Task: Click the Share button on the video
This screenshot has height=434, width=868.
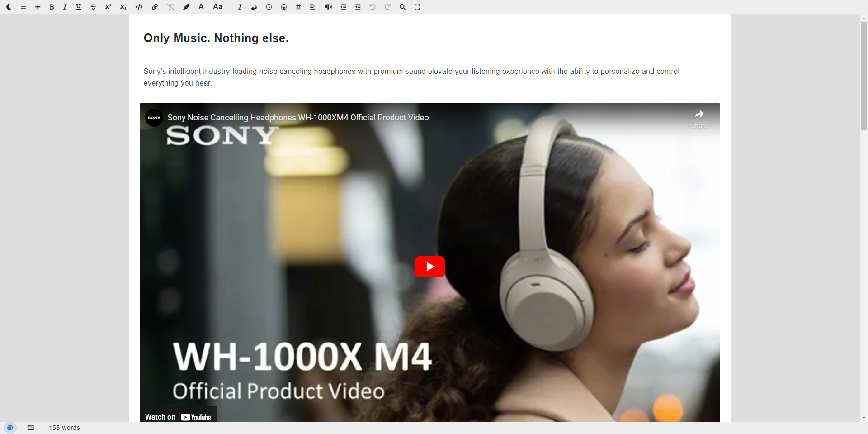Action: coord(699,119)
